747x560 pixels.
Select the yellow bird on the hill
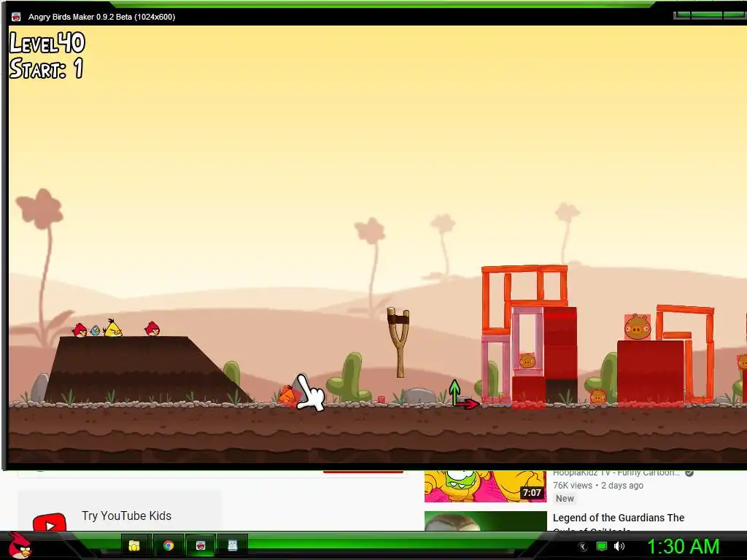tap(113, 328)
